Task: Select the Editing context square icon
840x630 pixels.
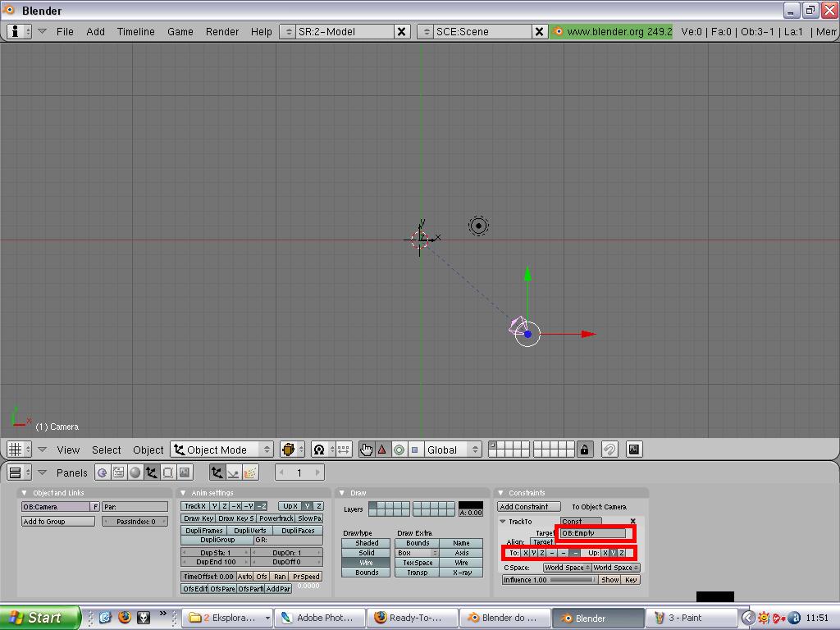Action: [x=167, y=472]
